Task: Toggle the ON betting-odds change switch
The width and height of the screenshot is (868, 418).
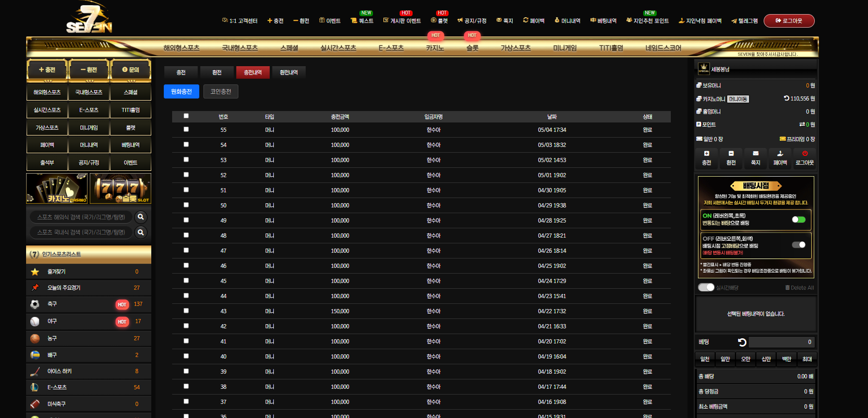Action: click(x=798, y=219)
